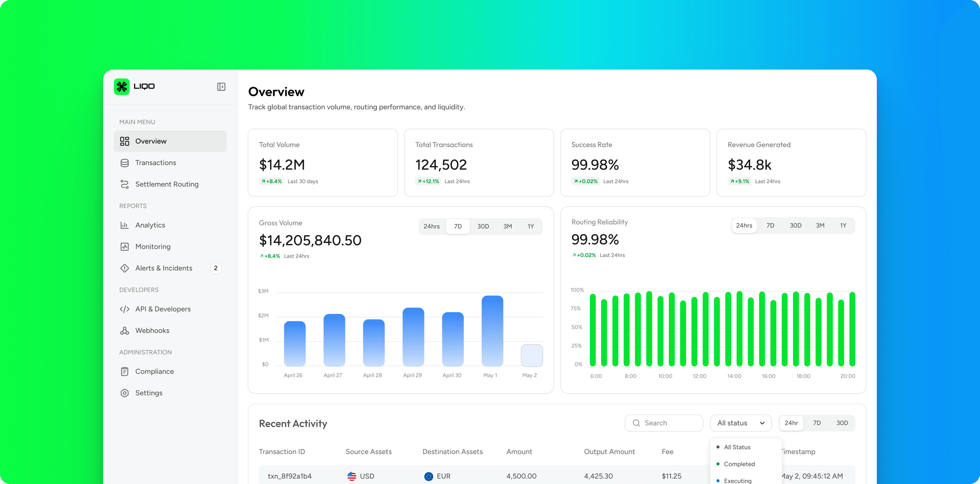Click the search magnifier icon
Image resolution: width=980 pixels, height=484 pixels.
pos(636,423)
